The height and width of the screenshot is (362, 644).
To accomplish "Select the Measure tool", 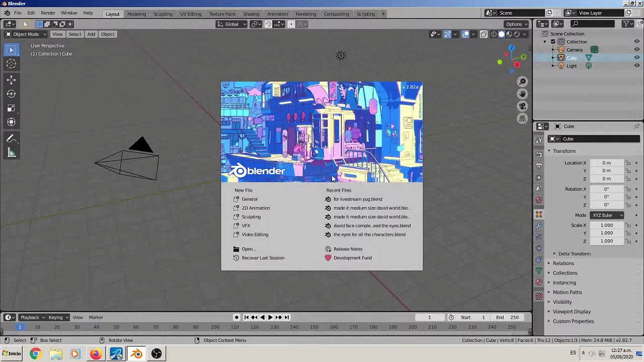I will 11,153.
